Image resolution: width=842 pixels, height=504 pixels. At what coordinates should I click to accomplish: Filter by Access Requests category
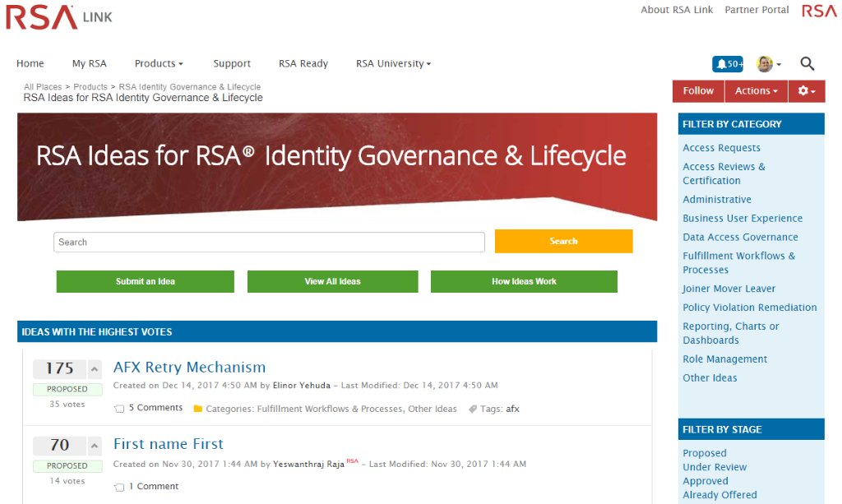click(x=721, y=148)
